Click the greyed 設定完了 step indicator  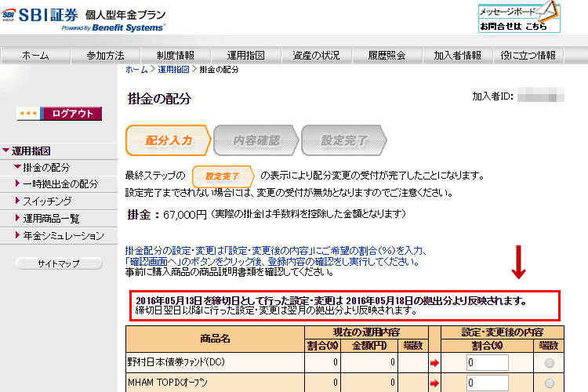pyautogui.click(x=344, y=140)
